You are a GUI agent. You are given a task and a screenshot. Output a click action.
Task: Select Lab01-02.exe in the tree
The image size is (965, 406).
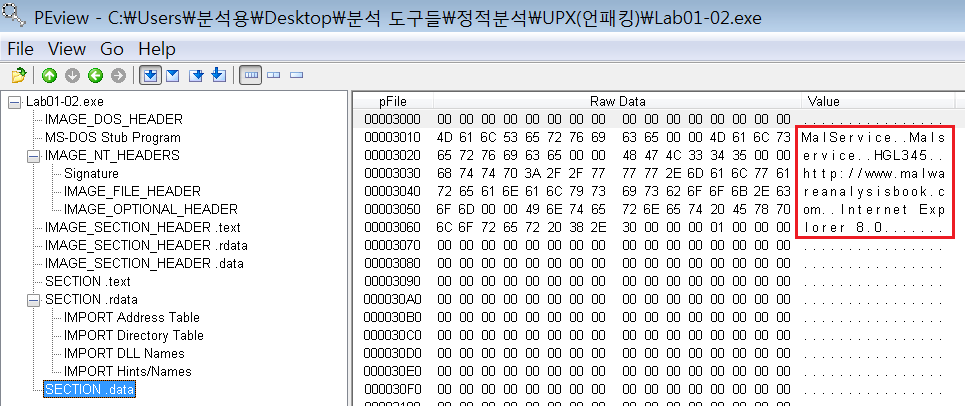[65, 102]
